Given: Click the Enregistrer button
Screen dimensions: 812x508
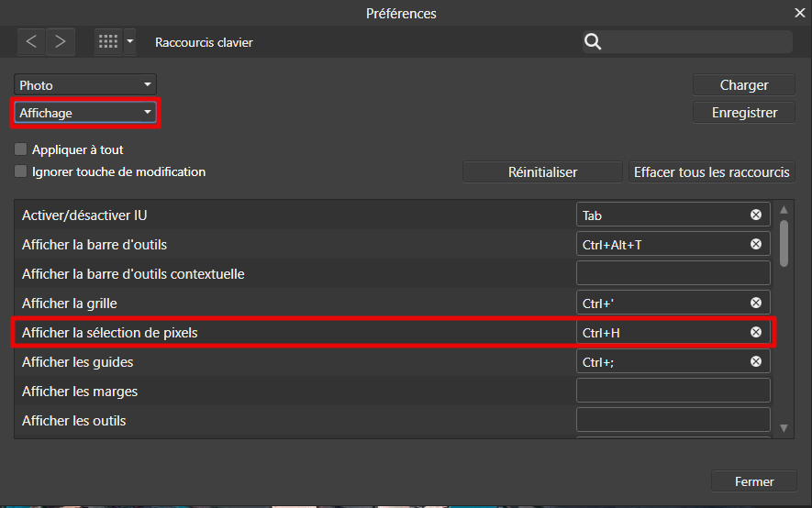Looking at the screenshot, I should 743,113.
